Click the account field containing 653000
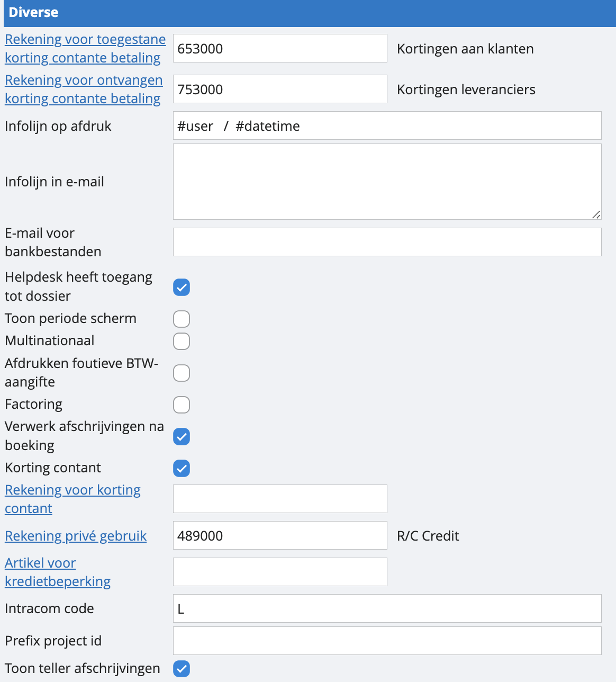 pos(280,49)
